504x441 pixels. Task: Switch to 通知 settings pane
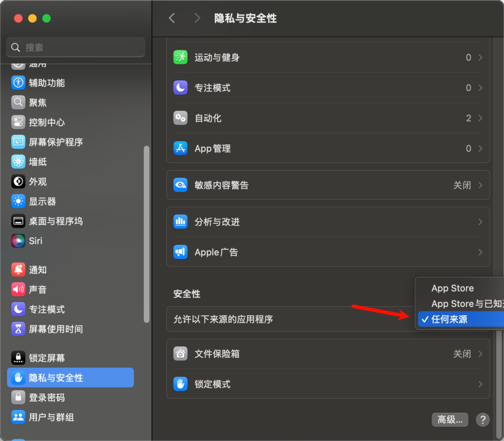tap(37, 270)
